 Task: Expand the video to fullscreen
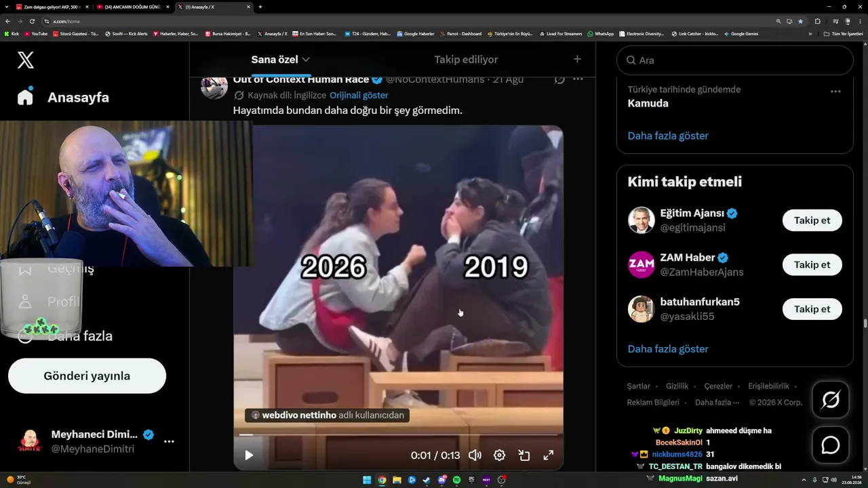(549, 455)
